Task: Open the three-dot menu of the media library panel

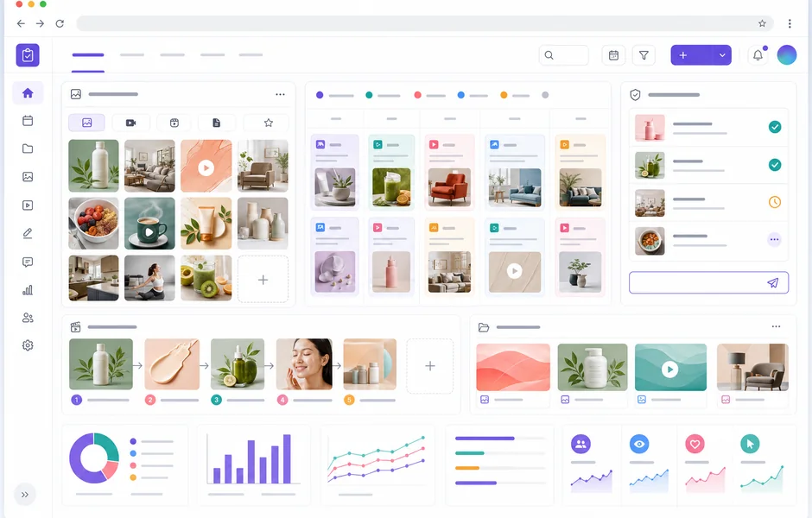Action: coord(280,94)
